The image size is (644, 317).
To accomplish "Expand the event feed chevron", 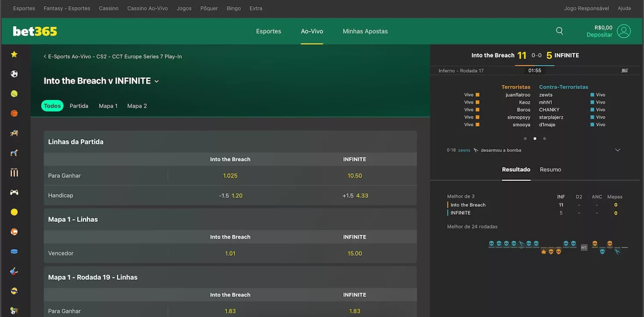I will click(617, 150).
